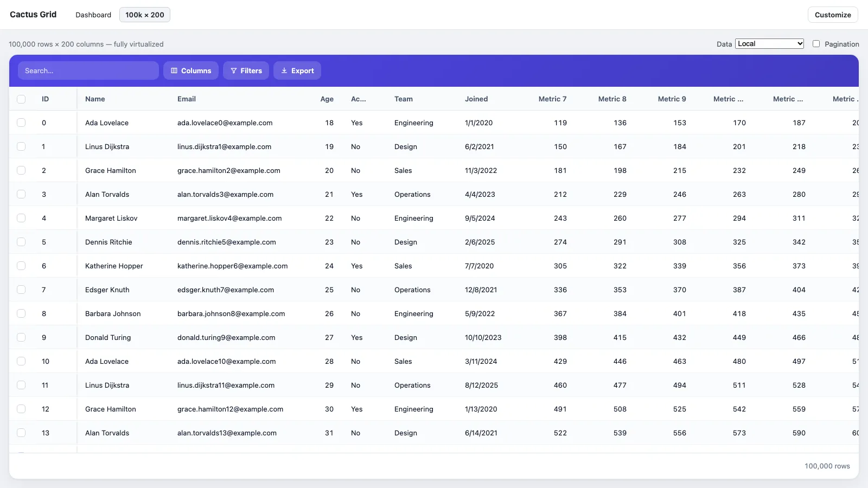Click the Metric 7 value 522
The width and height of the screenshot is (868, 488).
(x=560, y=433)
